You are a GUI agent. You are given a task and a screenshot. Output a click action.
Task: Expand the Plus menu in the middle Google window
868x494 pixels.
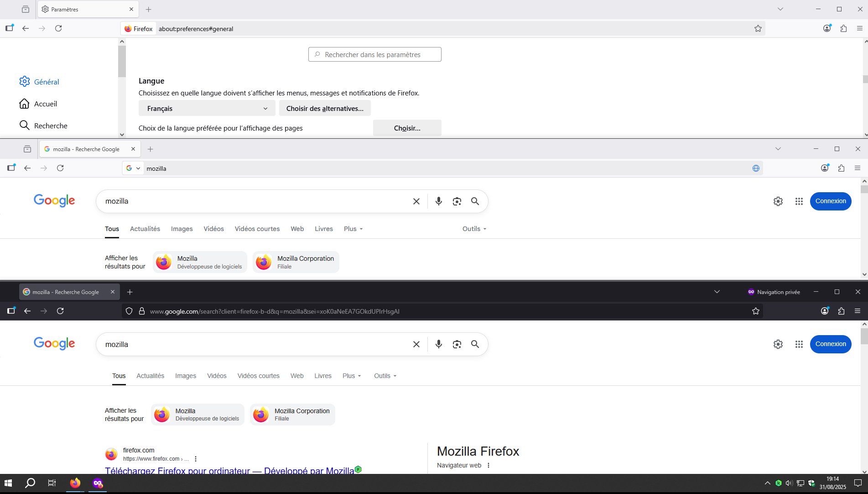[353, 229]
